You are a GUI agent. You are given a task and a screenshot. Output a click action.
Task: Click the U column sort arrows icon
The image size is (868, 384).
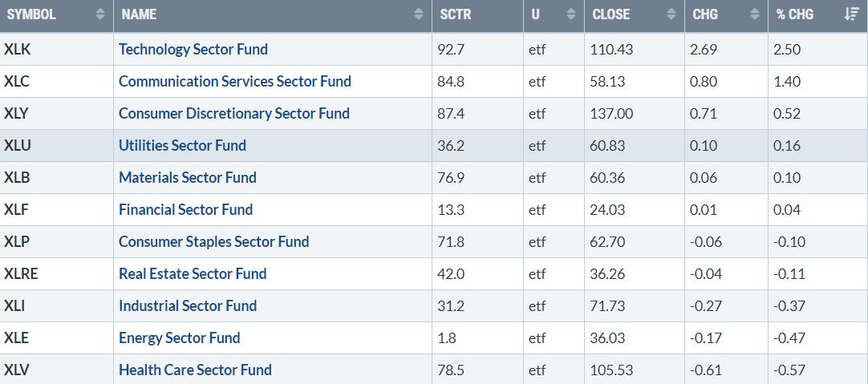pos(570,14)
